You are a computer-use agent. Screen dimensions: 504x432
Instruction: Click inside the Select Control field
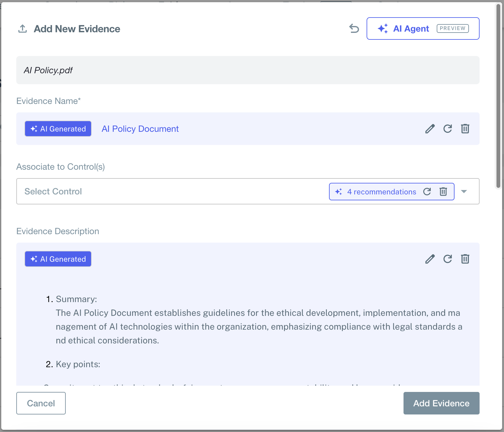point(157,192)
